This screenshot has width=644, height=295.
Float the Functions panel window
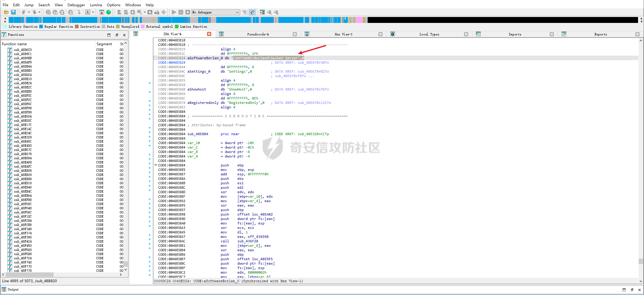click(x=117, y=35)
